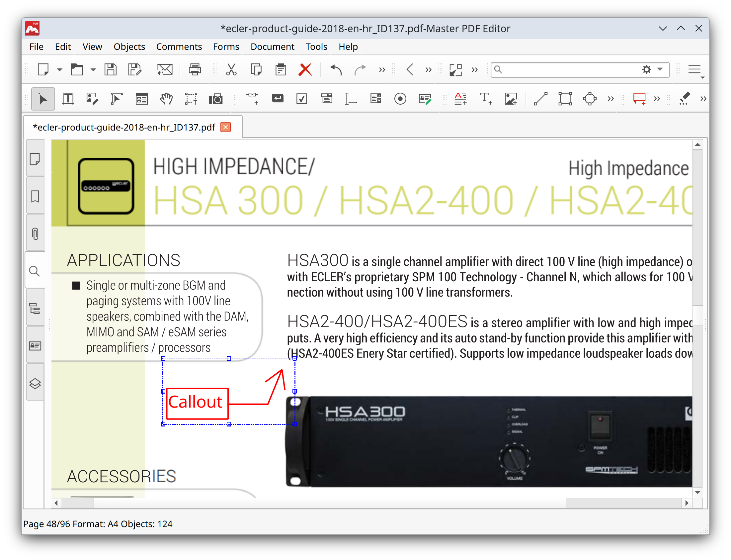Open the hamburger menu on the right
Viewport: 731px width, 560px height.
point(694,70)
